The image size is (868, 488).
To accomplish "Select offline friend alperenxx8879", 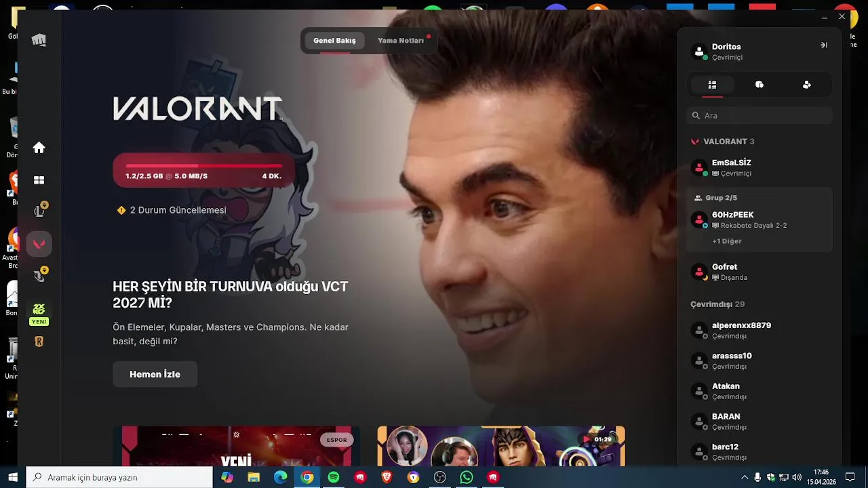I will coord(759,330).
